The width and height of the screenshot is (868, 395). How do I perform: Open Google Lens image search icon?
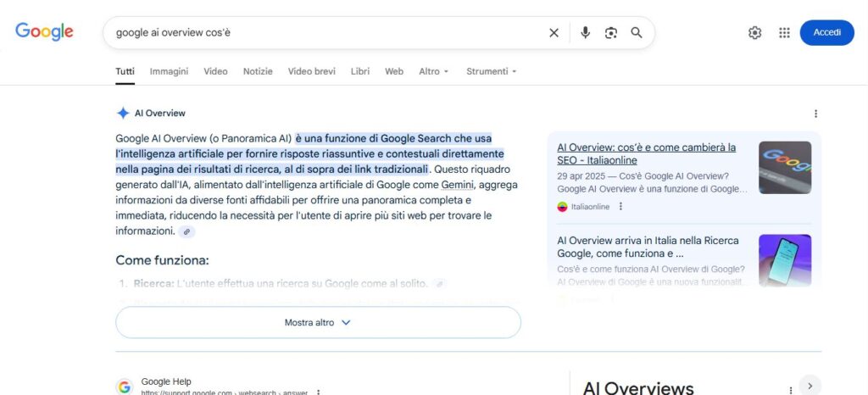pos(610,33)
